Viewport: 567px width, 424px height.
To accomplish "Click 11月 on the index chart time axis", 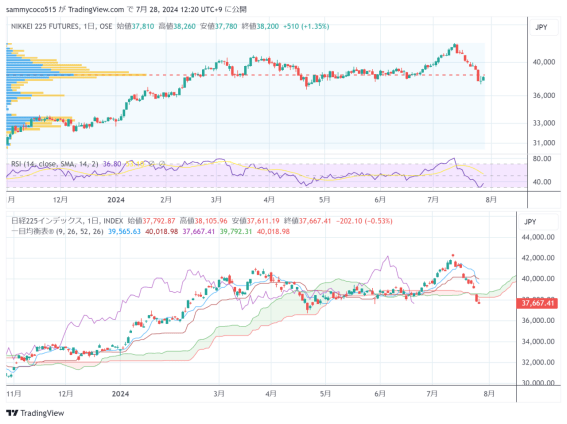I will click(x=14, y=394).
